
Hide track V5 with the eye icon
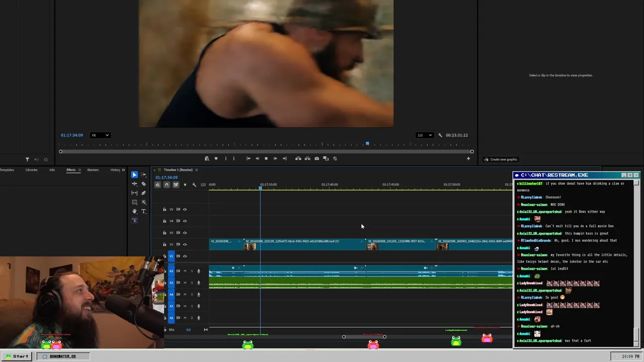click(x=185, y=210)
